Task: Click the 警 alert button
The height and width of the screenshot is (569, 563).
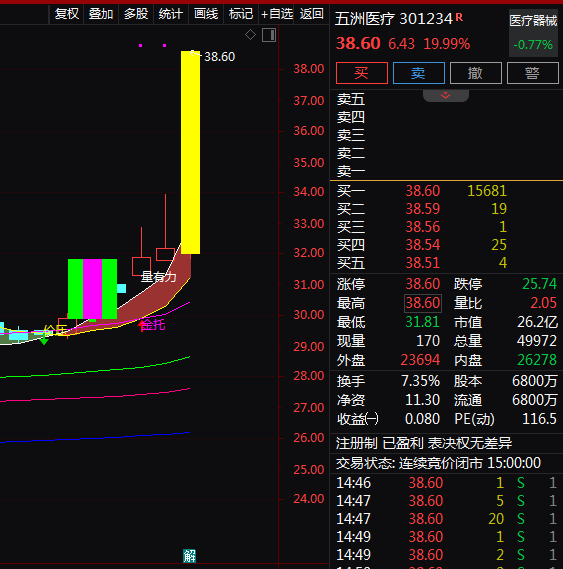Action: [x=533, y=73]
